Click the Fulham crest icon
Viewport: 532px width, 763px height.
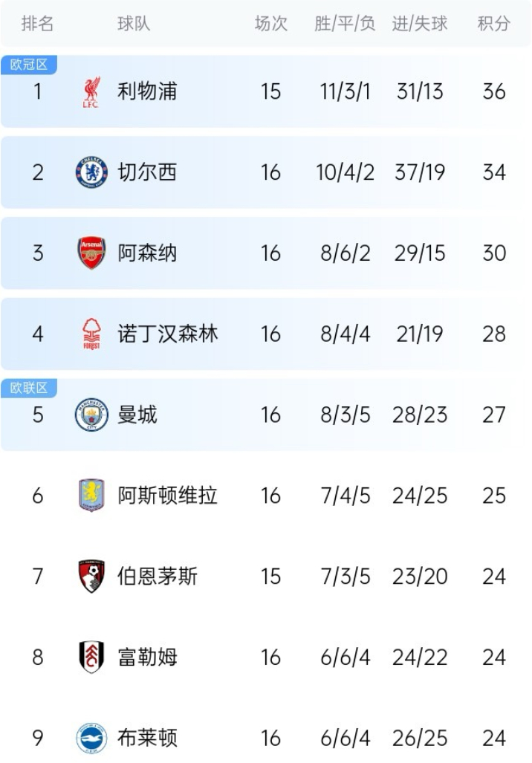(x=91, y=657)
